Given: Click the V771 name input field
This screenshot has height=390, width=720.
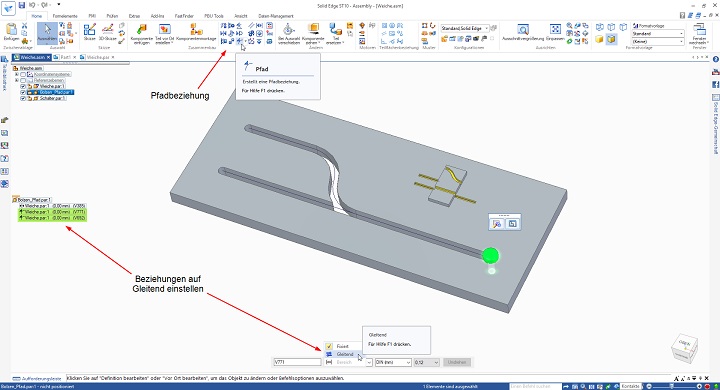Looking at the screenshot, I should coord(298,362).
